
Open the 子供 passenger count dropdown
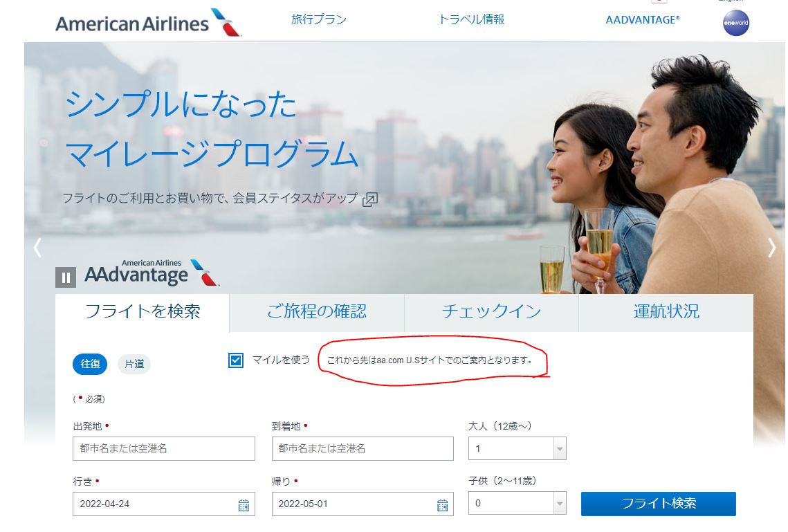[517, 503]
